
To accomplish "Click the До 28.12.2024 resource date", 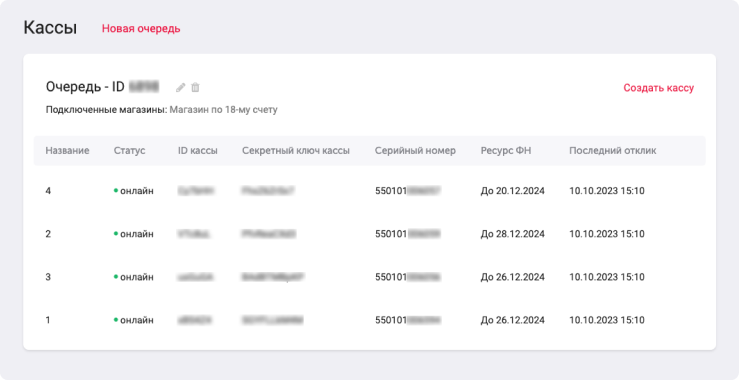I will point(513,234).
